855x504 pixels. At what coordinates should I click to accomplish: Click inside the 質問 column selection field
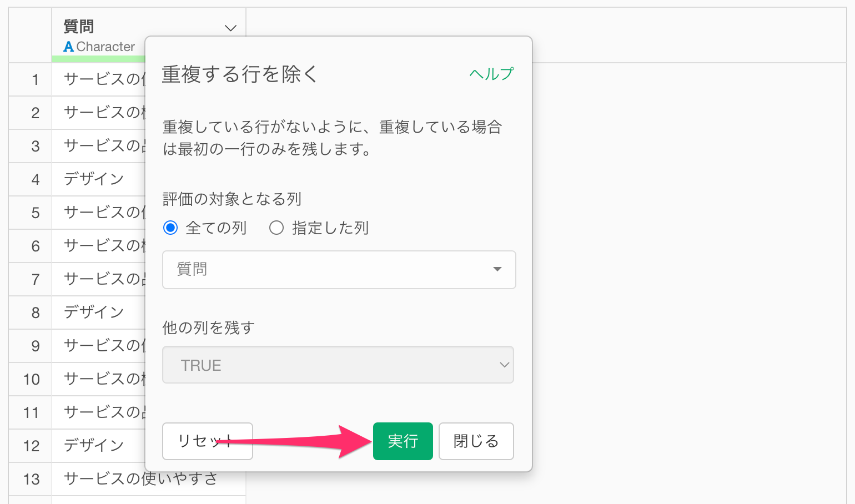point(339,270)
